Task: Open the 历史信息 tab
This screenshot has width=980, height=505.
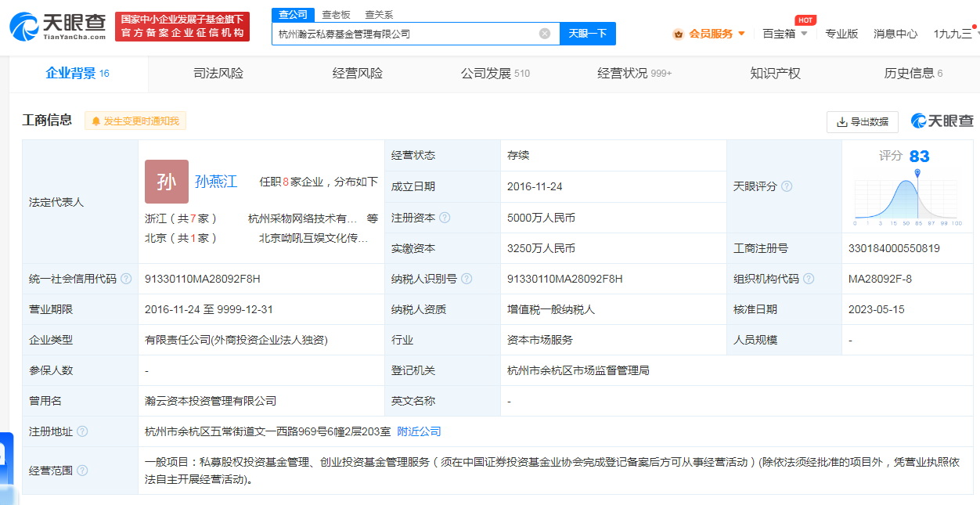Action: click(913, 74)
